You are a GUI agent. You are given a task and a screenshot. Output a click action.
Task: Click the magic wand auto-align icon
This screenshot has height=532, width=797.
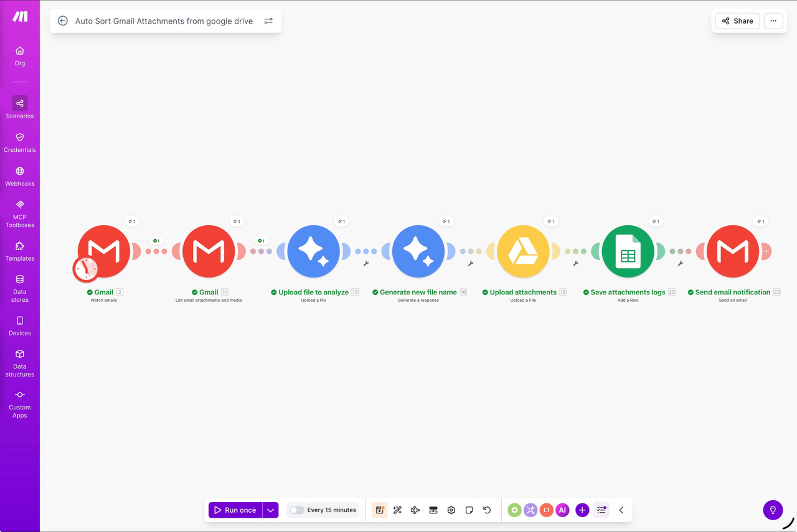click(x=397, y=510)
